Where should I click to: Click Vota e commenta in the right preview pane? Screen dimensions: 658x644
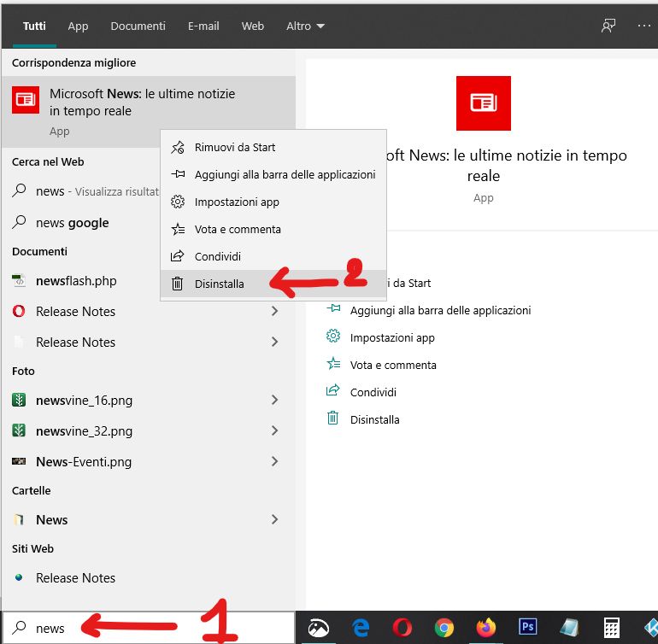pos(393,365)
